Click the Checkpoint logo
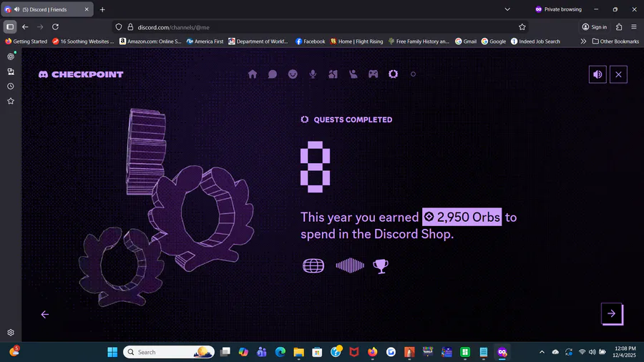The width and height of the screenshot is (644, 362). pyautogui.click(x=81, y=74)
